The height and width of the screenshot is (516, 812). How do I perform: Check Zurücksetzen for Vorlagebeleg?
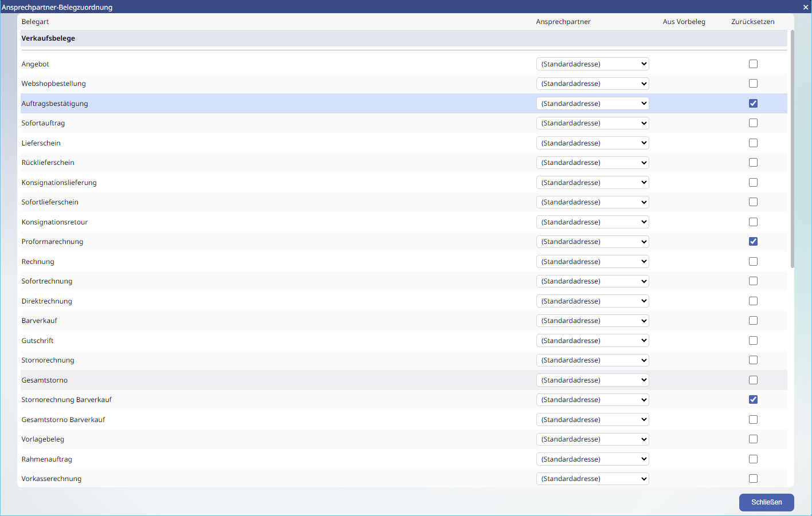753,439
